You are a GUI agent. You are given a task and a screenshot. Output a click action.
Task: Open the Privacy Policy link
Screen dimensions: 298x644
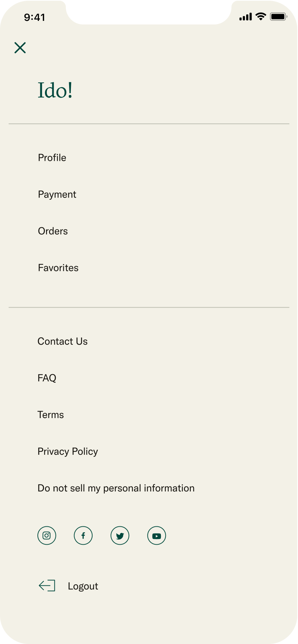(68, 451)
